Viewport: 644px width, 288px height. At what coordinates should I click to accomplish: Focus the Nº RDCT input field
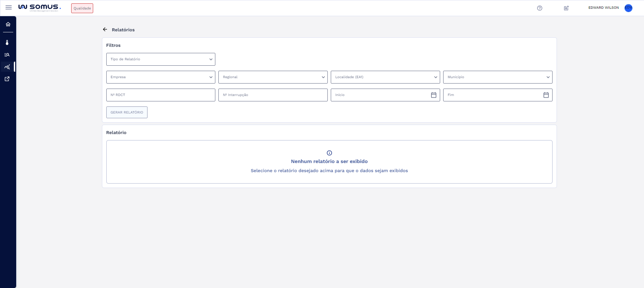(160, 95)
